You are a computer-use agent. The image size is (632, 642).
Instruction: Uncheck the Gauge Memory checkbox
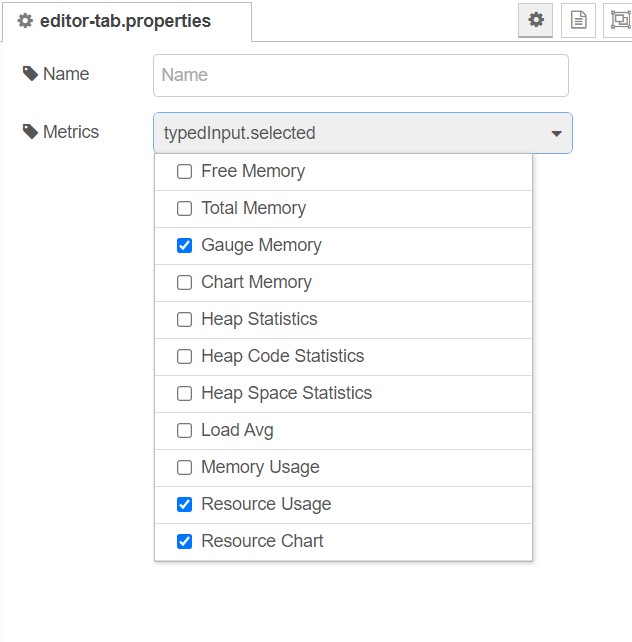(184, 245)
